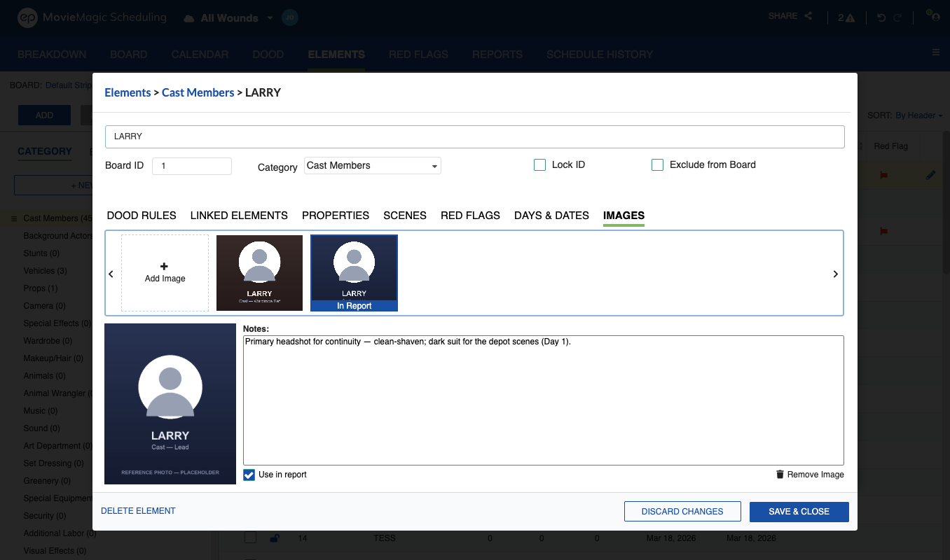Select the TESS row checkbox

pyautogui.click(x=250, y=538)
